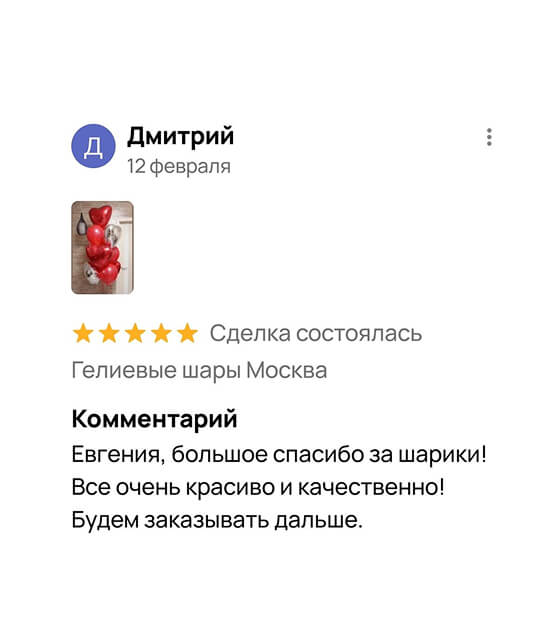Screen dimensions: 550x630
Task: Open the Гелиевые шары Москва listing
Action: pyautogui.click(x=199, y=370)
